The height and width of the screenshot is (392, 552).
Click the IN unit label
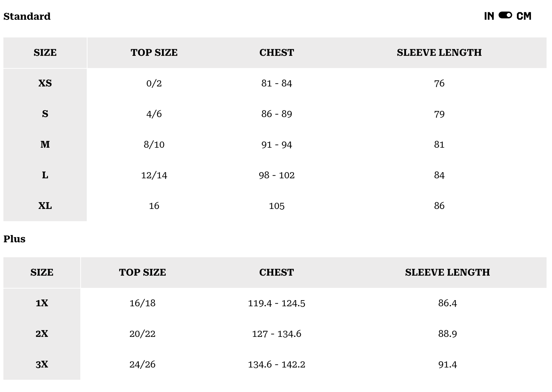(489, 16)
